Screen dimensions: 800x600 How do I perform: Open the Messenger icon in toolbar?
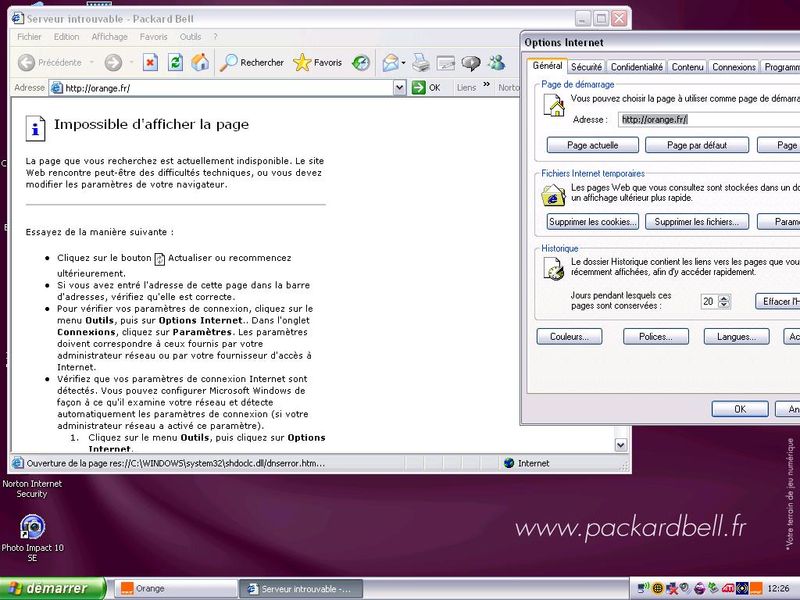[496, 62]
